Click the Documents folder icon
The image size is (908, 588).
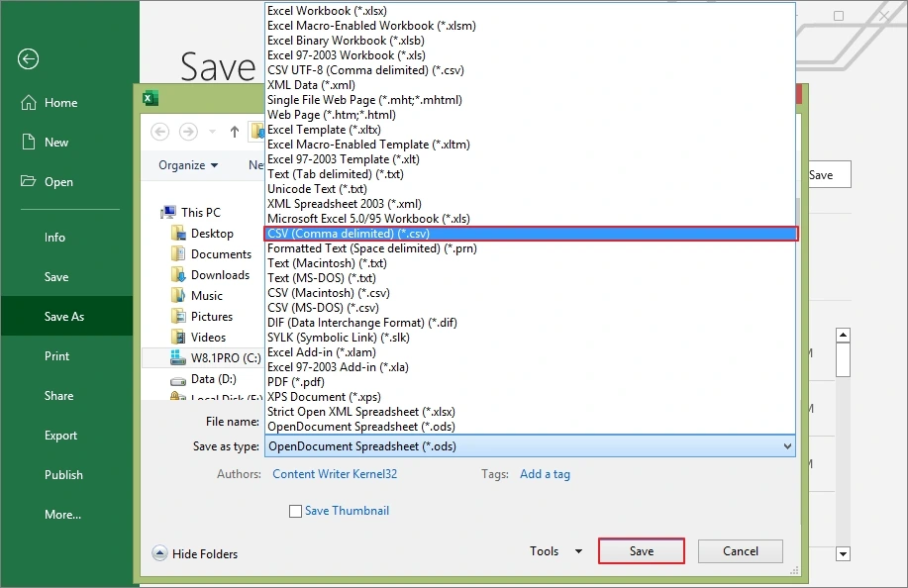tap(178, 254)
